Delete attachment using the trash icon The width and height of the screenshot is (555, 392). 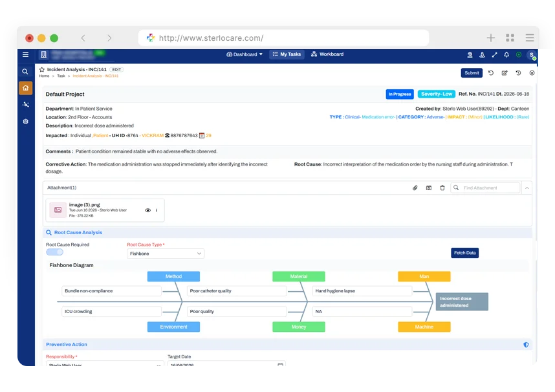click(x=442, y=188)
